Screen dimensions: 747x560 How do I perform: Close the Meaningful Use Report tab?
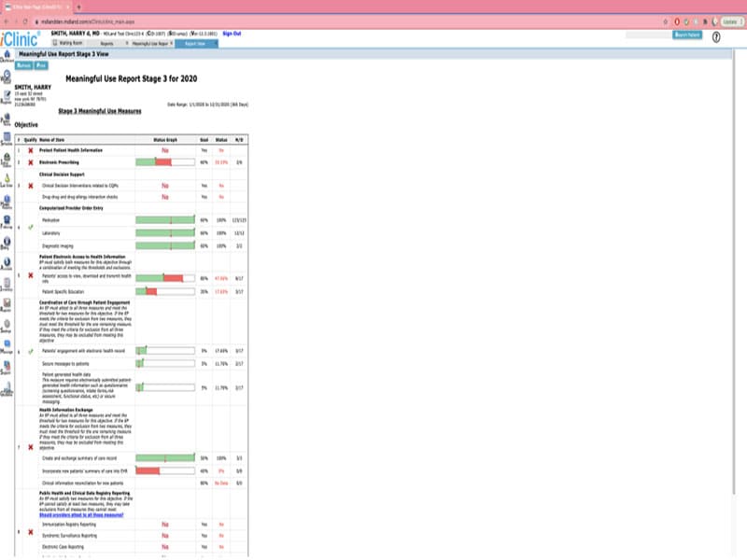(172, 43)
